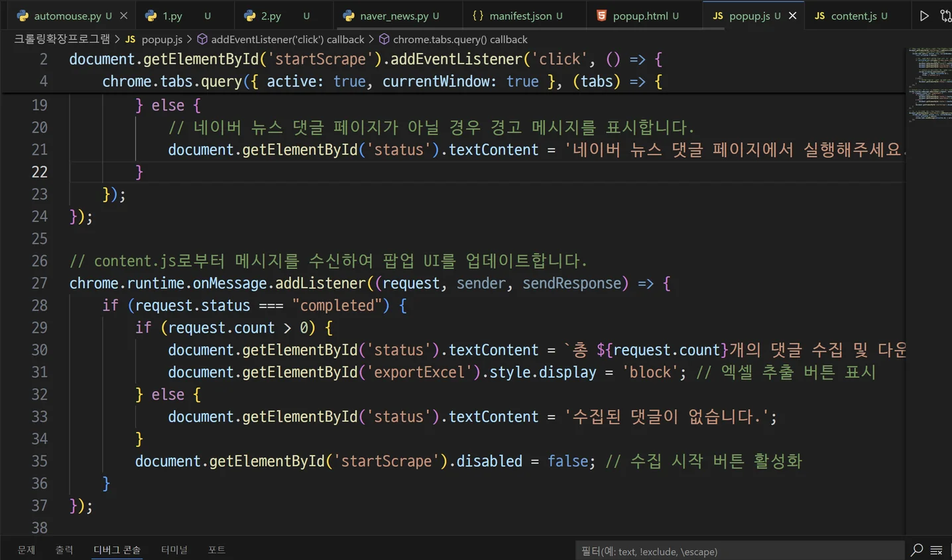The image size is (952, 560).
Task: Close the automouse.py tab
Action: point(124,15)
